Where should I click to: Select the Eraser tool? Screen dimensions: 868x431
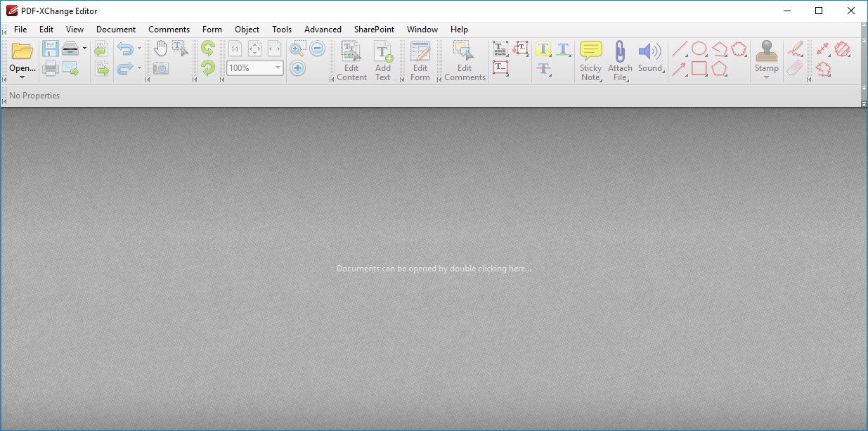(x=794, y=68)
